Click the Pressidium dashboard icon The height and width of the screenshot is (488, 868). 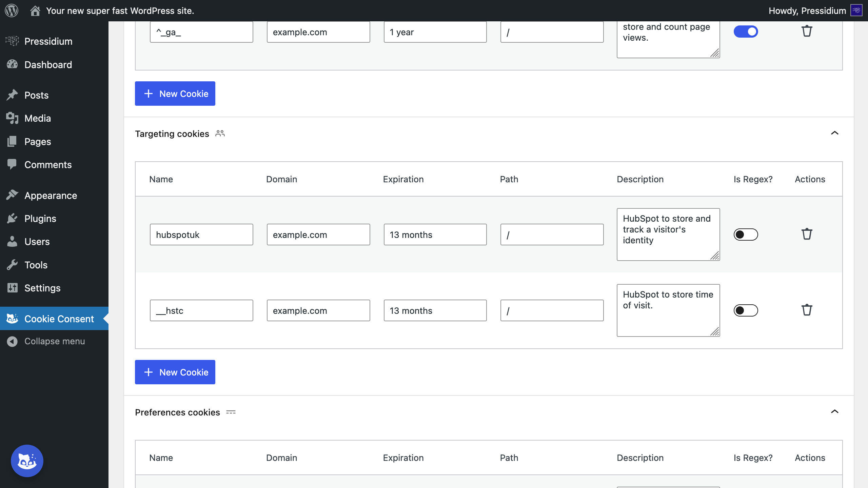tap(12, 41)
